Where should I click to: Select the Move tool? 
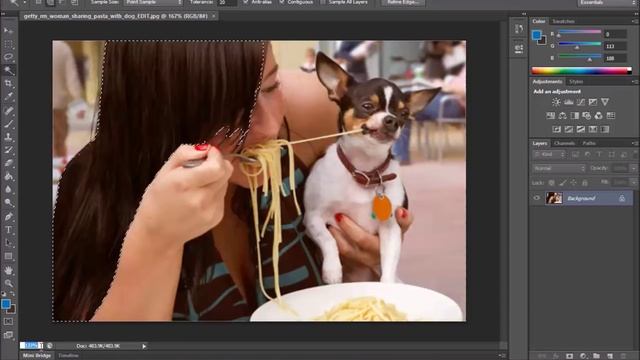click(x=9, y=31)
